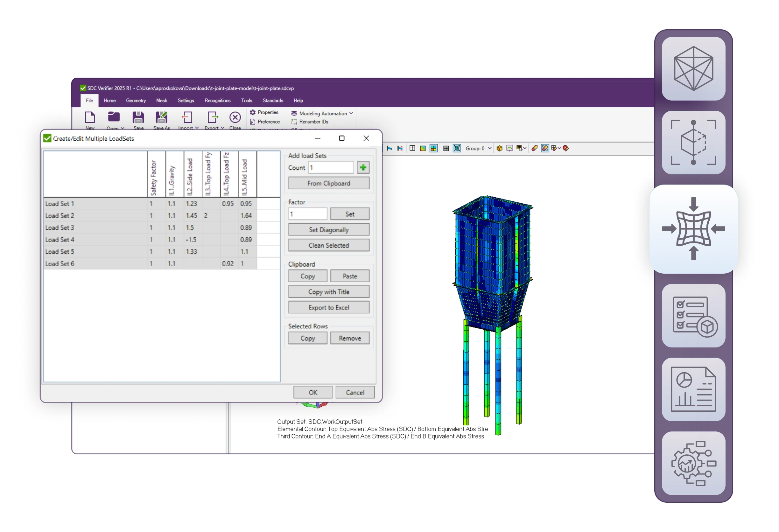Open the Standards ribbon tab

click(273, 101)
